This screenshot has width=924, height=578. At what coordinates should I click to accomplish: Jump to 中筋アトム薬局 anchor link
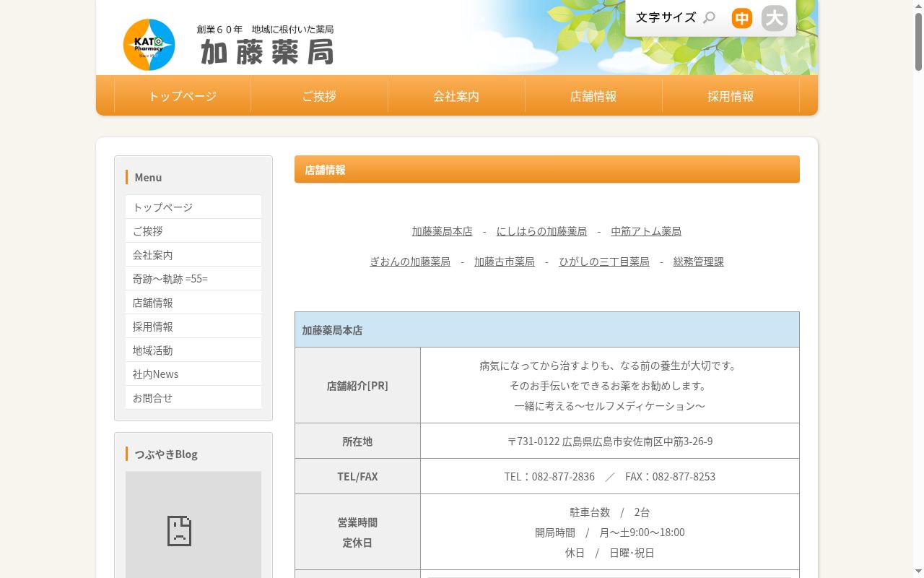coord(646,231)
